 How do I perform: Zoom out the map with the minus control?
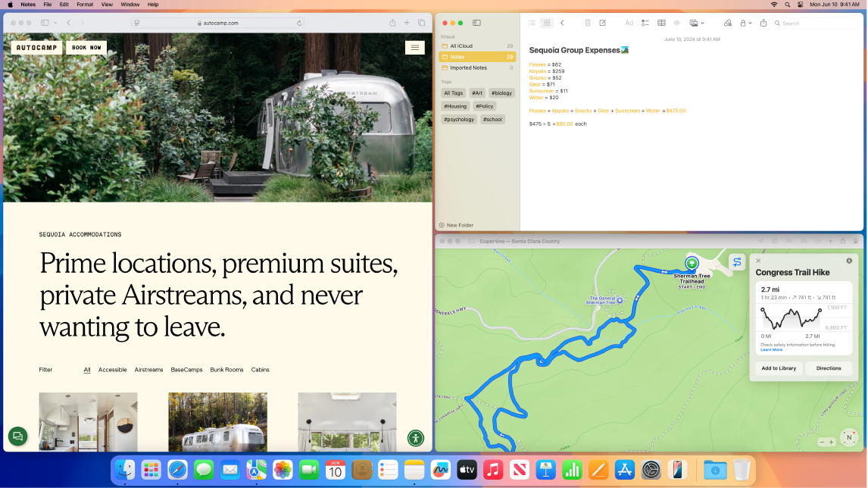pos(823,440)
